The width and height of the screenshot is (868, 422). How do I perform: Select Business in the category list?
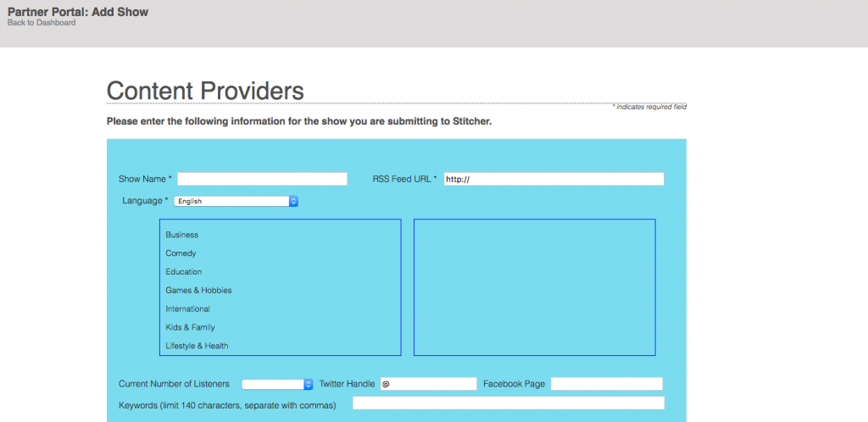[181, 235]
